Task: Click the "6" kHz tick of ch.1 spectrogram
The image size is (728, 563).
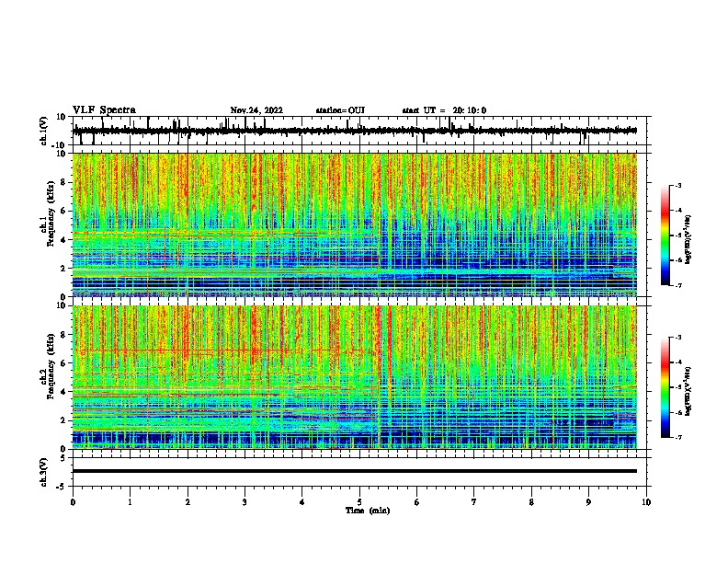Action: pos(63,211)
